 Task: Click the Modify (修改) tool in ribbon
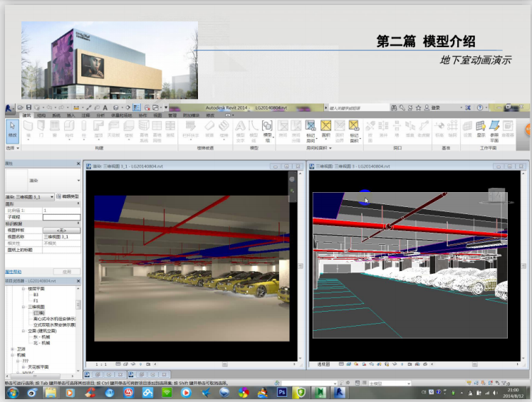12,129
